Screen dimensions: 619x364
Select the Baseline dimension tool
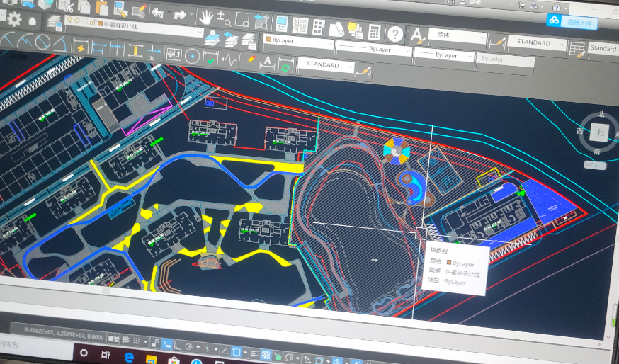point(98,47)
